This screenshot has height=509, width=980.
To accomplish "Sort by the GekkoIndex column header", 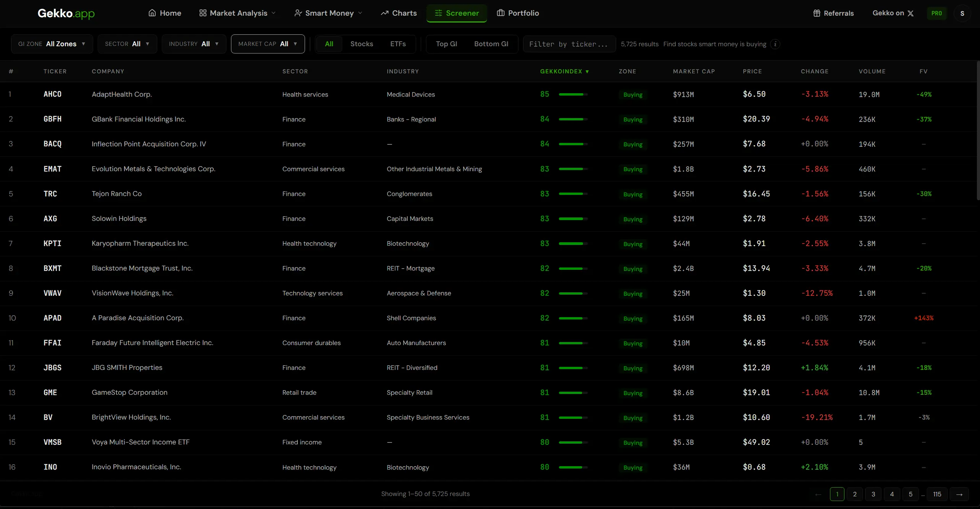I will pos(564,71).
